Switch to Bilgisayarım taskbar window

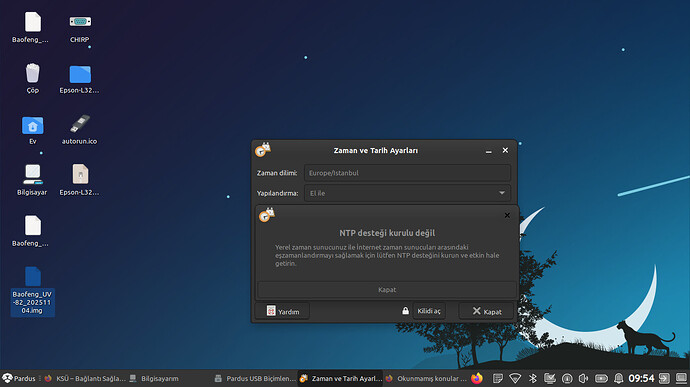coord(154,378)
